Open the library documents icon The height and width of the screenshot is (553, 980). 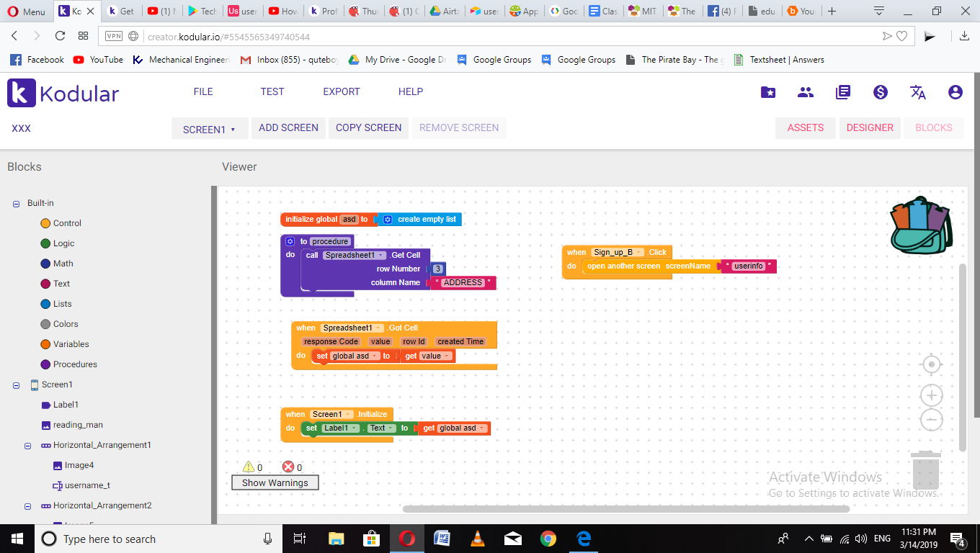click(x=843, y=92)
